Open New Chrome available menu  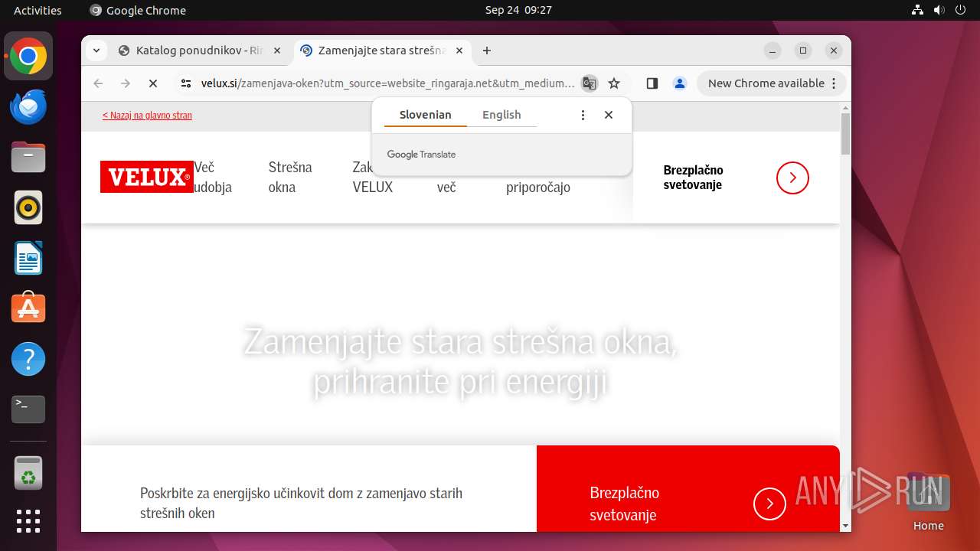point(771,83)
